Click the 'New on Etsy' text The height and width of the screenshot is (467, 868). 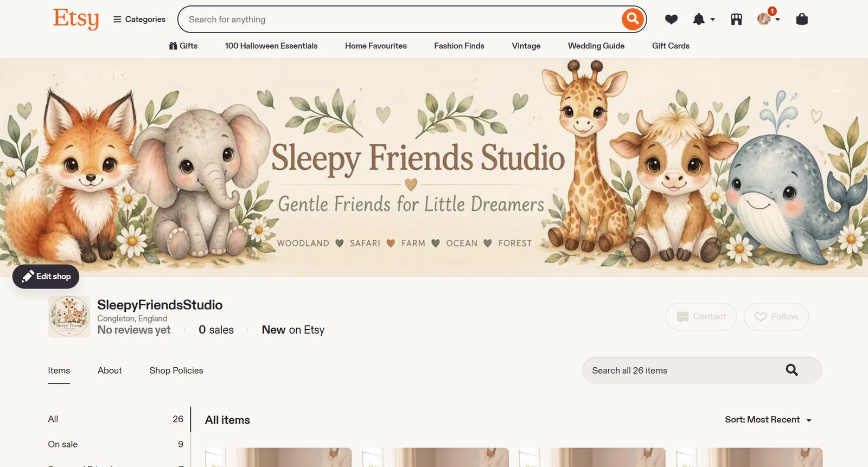[x=293, y=330]
